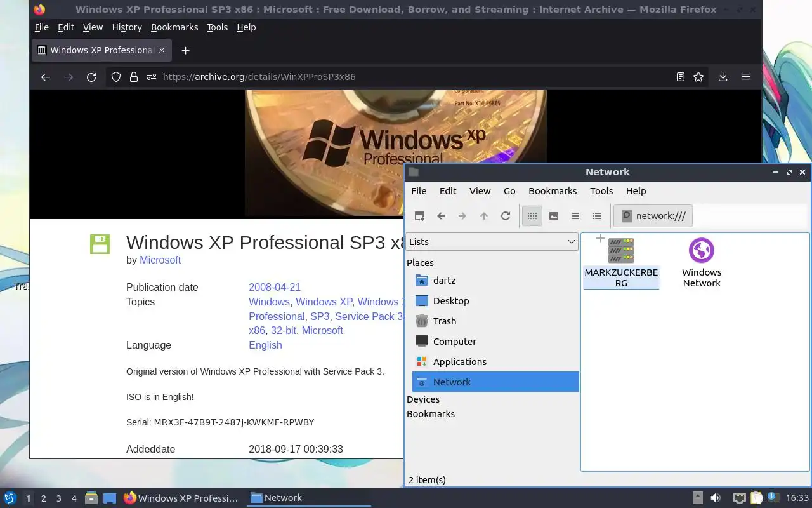Open the file manager Tools menu
Screen dimensions: 812x508
pyautogui.click(x=601, y=191)
